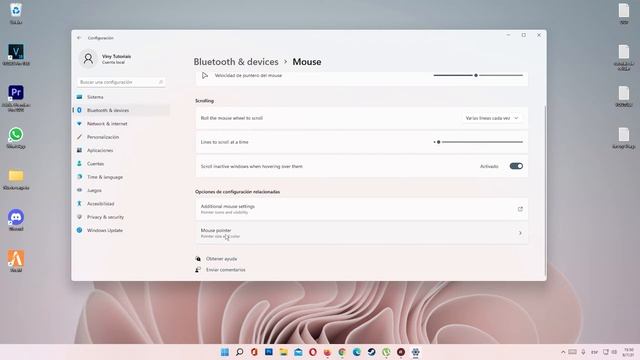640x360 pixels.
Task: Open Office from the taskbar
Action: 254,352
